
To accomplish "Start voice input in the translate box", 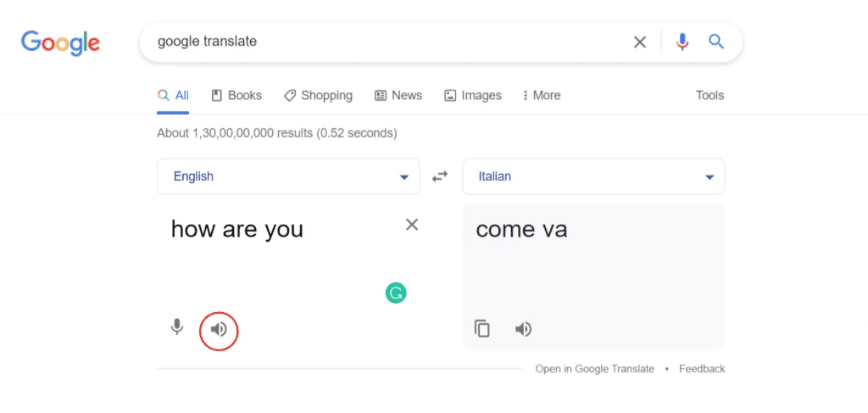I will [x=176, y=327].
